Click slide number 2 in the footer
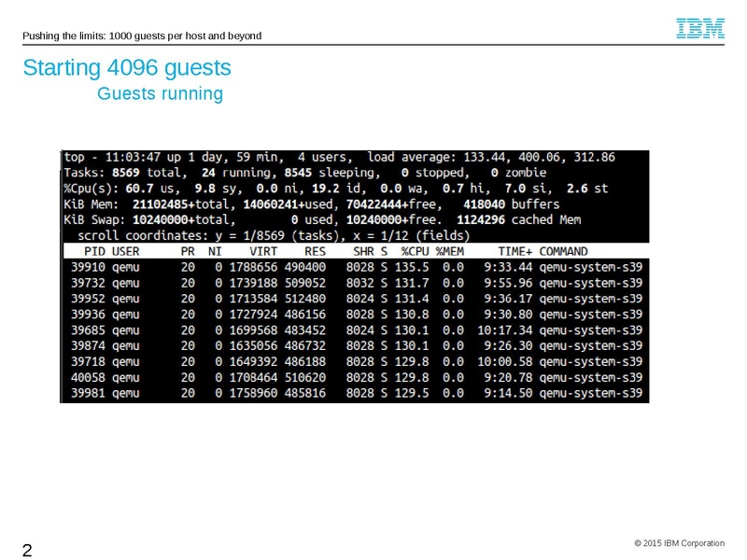Viewport: 747px width, 560px height. click(27, 550)
